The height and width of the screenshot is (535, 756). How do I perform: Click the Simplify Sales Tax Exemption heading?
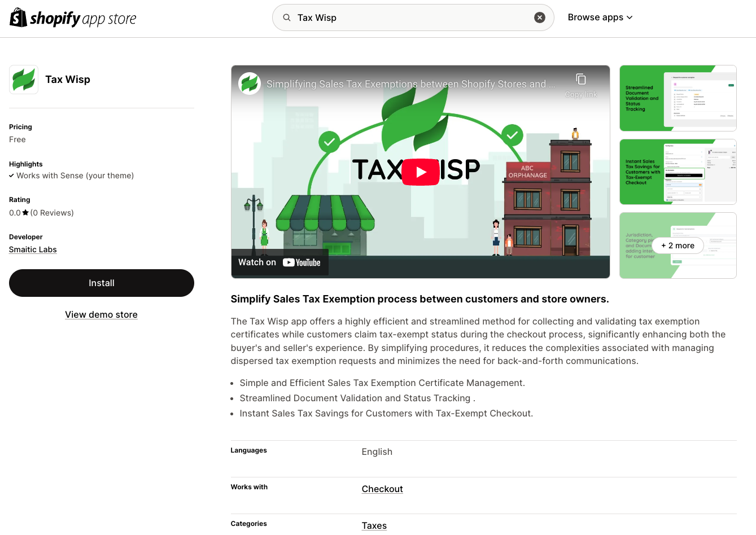[x=419, y=299]
